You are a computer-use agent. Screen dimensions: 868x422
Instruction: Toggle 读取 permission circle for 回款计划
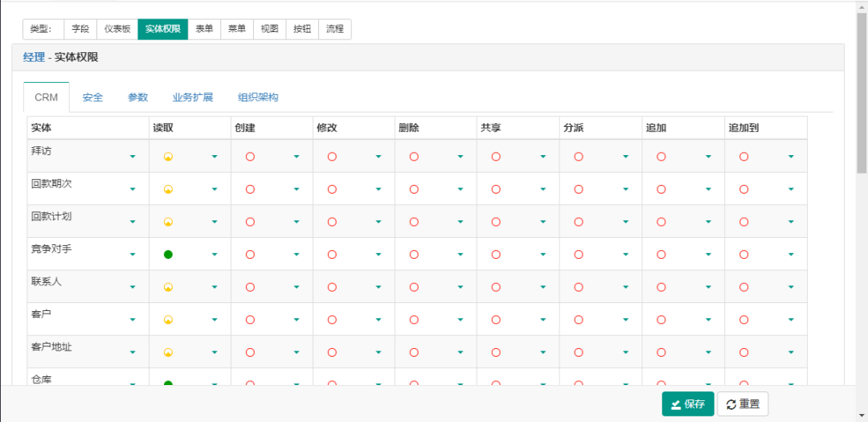(x=168, y=222)
